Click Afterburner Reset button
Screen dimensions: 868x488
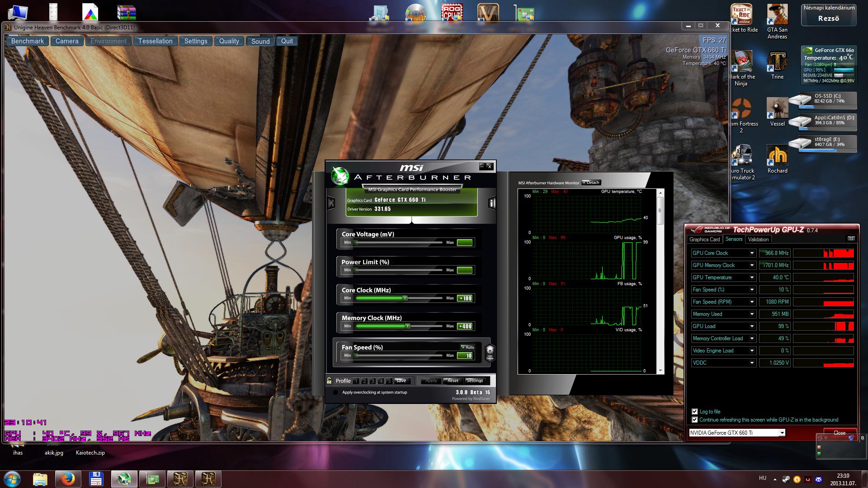point(453,380)
